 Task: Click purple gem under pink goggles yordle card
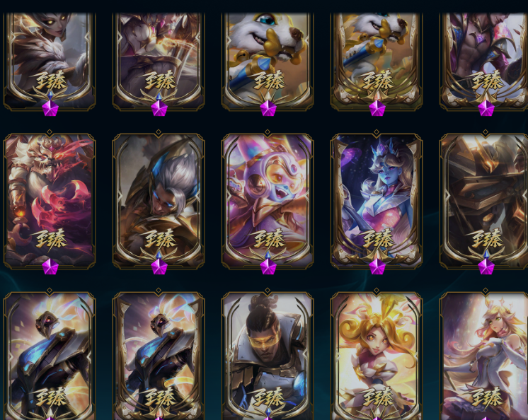(268, 267)
